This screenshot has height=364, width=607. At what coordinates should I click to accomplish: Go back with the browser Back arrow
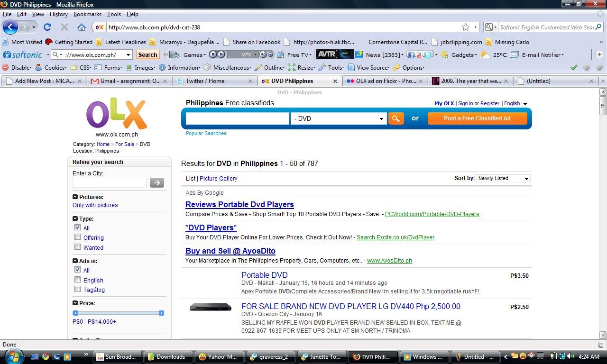pyautogui.click(x=10, y=27)
